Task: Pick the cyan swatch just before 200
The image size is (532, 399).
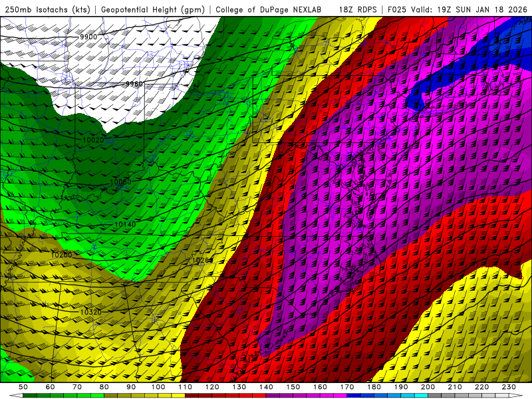Action: (x=421, y=396)
